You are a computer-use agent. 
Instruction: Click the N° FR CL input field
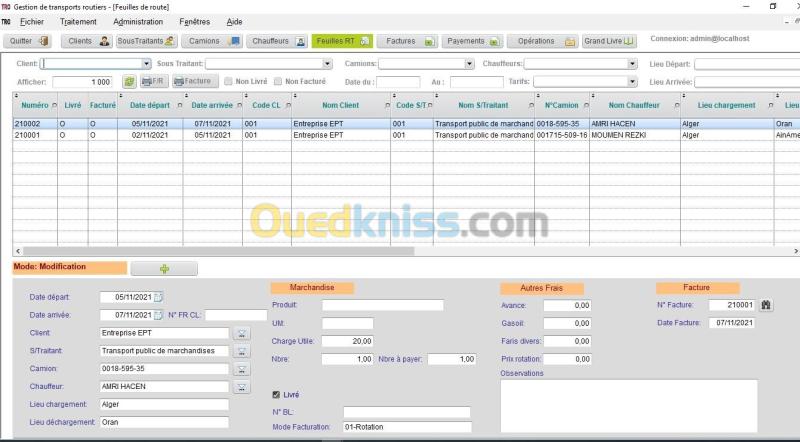[x=236, y=315]
